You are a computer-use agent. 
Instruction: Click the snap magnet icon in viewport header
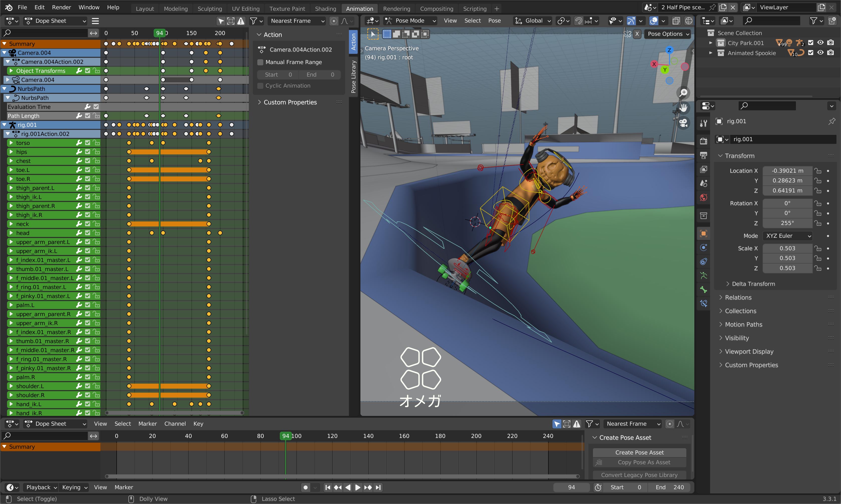578,21
